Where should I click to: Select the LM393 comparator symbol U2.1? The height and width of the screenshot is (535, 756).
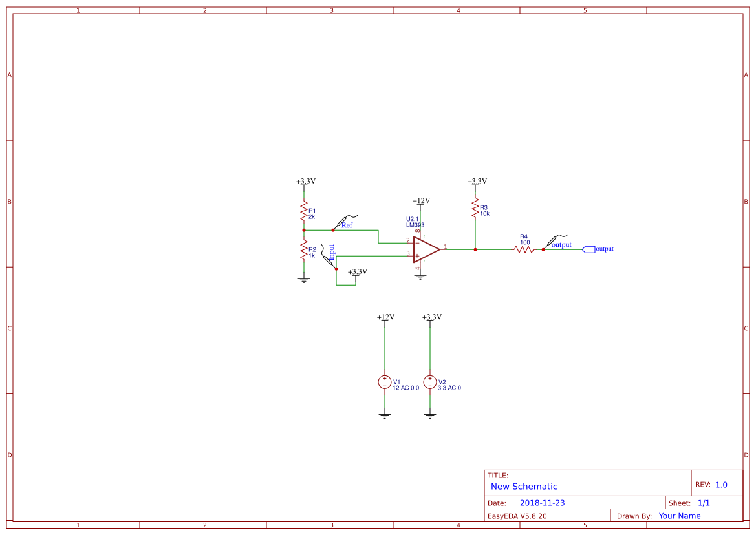click(x=424, y=248)
